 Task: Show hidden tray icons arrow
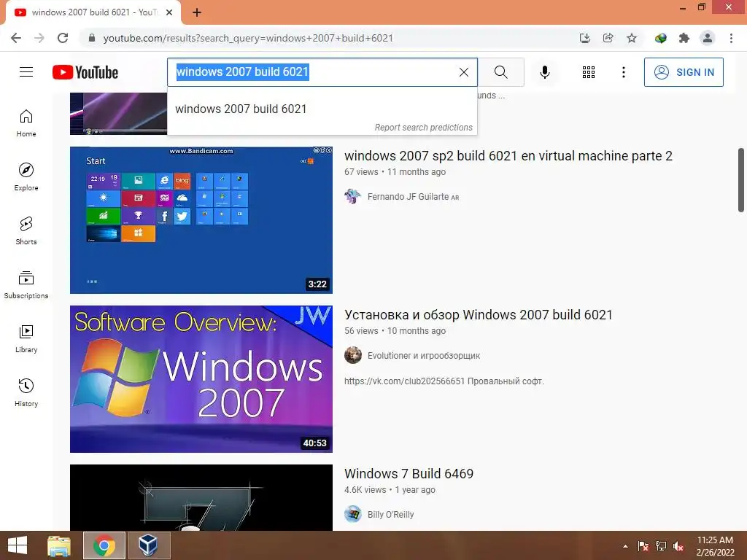tap(625, 546)
